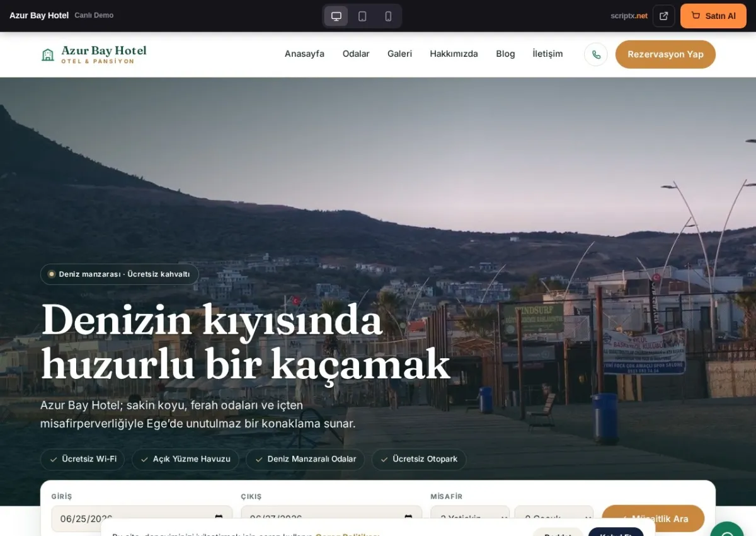
Task: Click the 'Denizin kıyısında huzurlu bir kaçamak' headline
Action: 246,342
